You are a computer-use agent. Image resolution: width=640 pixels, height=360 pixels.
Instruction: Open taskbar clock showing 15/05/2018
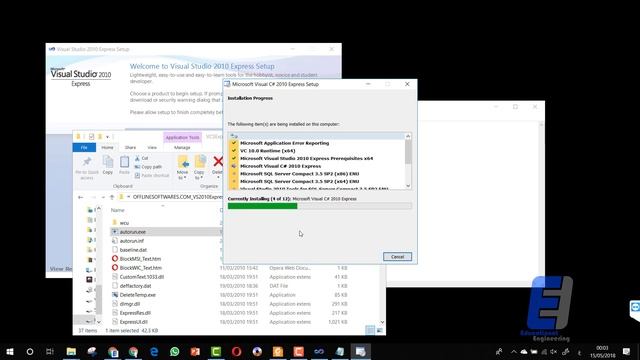pyautogui.click(x=602, y=351)
